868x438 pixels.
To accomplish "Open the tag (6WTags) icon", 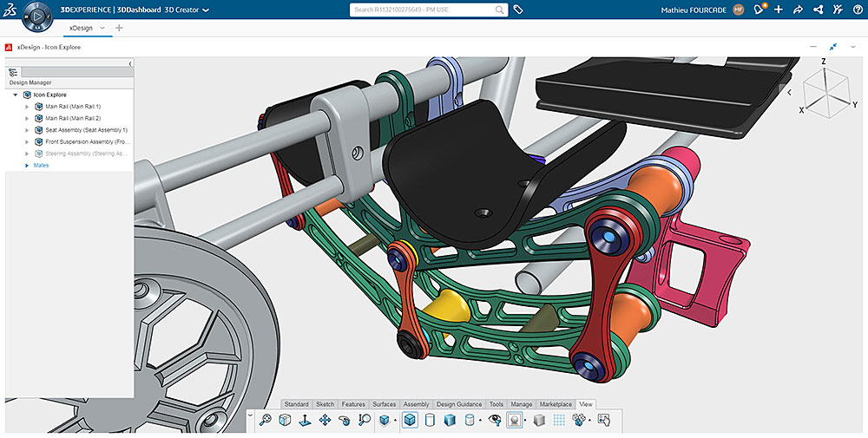I will [518, 10].
